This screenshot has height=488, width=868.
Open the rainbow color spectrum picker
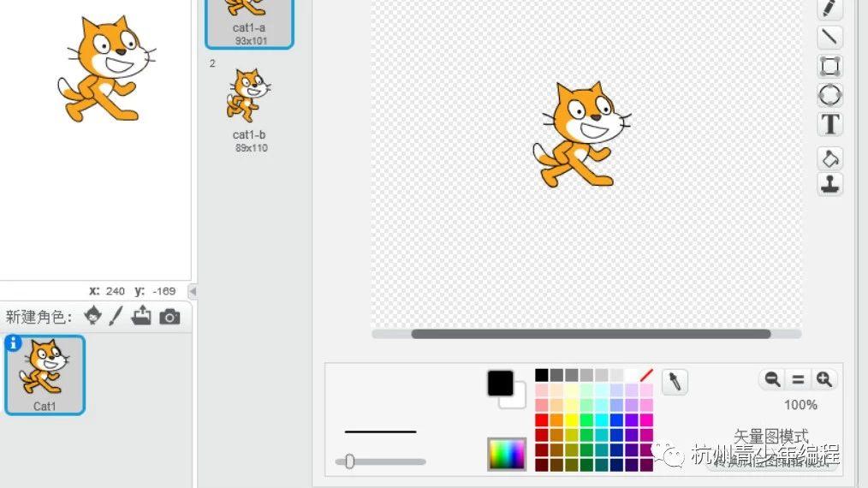coord(507,455)
